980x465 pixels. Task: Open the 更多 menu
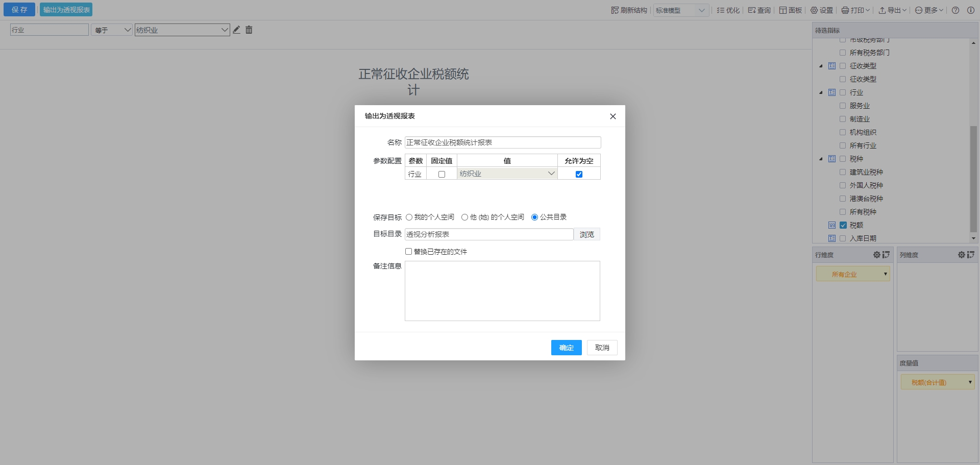(929, 10)
